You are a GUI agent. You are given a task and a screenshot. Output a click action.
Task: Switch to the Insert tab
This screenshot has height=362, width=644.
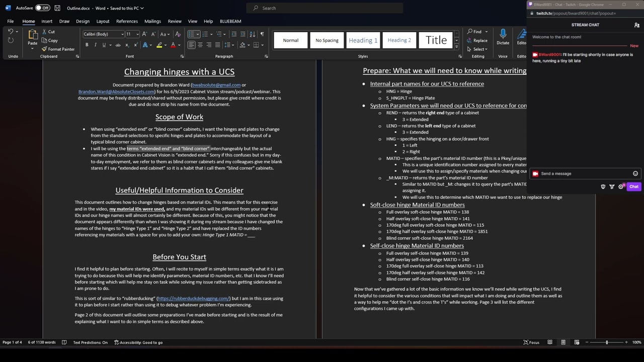pos(47,21)
